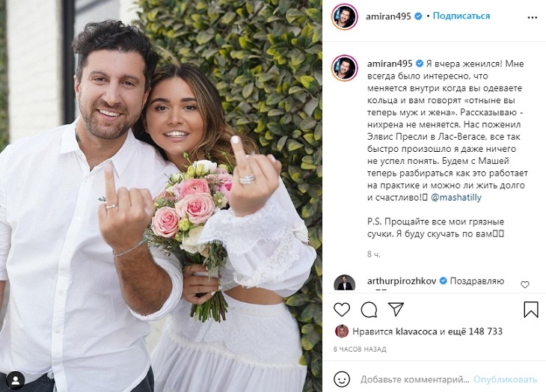Open amiran495 header profile avatar
Viewport: 546px width, 392px height.
pos(345,16)
